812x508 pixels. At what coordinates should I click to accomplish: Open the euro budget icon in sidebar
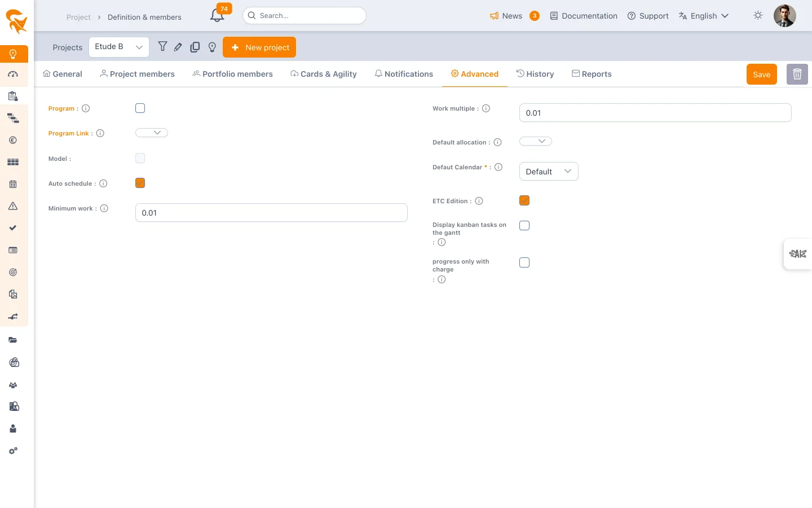(13, 140)
